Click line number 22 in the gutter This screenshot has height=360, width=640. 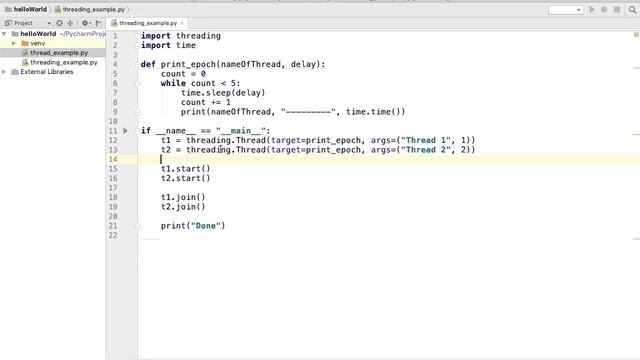113,236
